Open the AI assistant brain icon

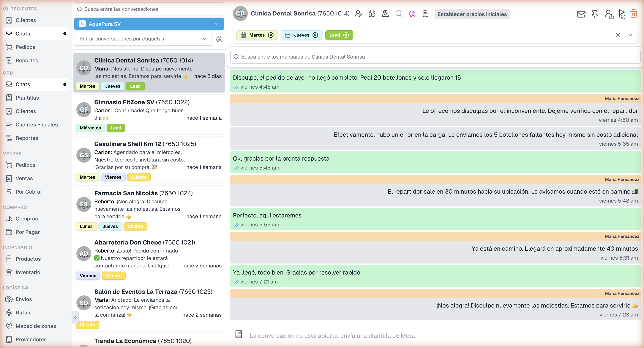412,14
